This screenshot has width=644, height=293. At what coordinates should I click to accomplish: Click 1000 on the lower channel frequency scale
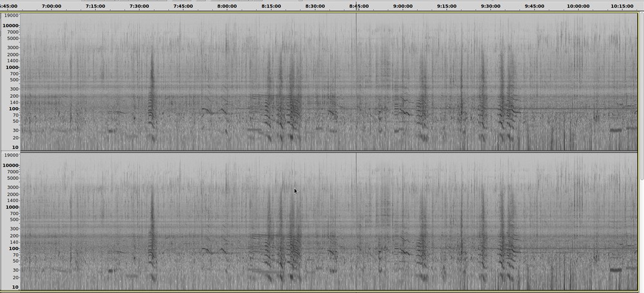12,207
